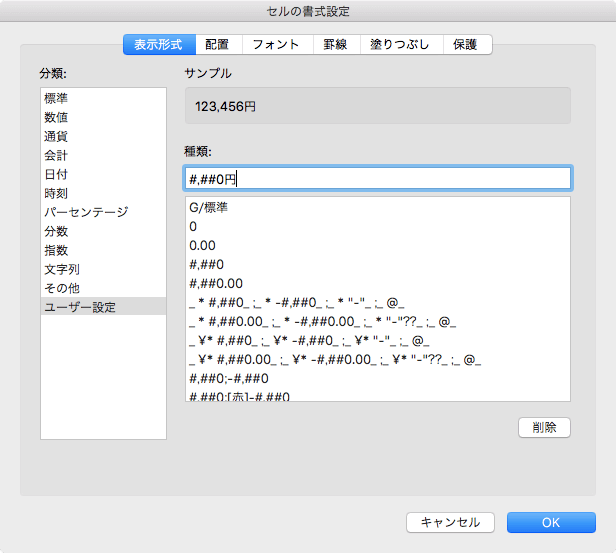This screenshot has height=553, width=616.
Task: Pick the 0 format code
Action: [x=378, y=227]
